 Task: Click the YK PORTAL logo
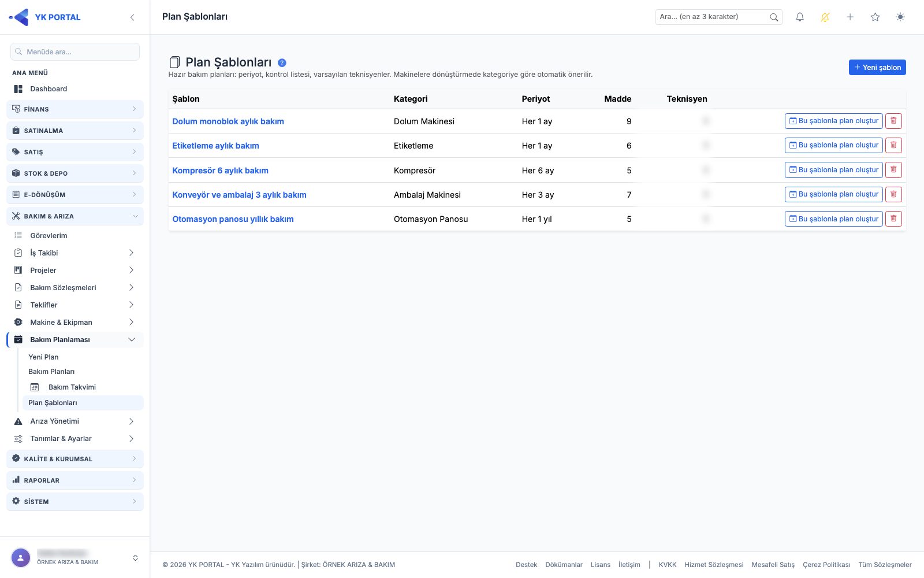45,17
